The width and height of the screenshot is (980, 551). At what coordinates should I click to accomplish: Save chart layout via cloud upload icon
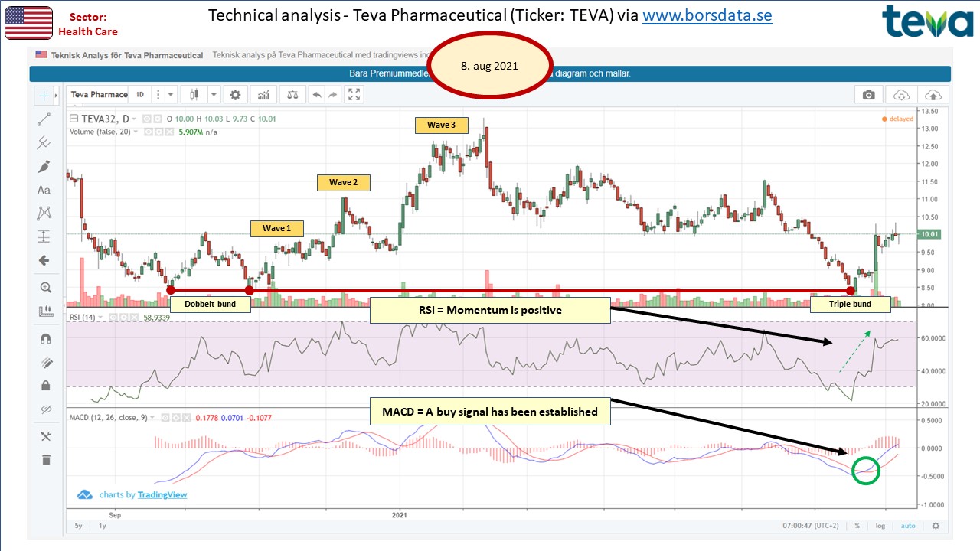[x=933, y=95]
